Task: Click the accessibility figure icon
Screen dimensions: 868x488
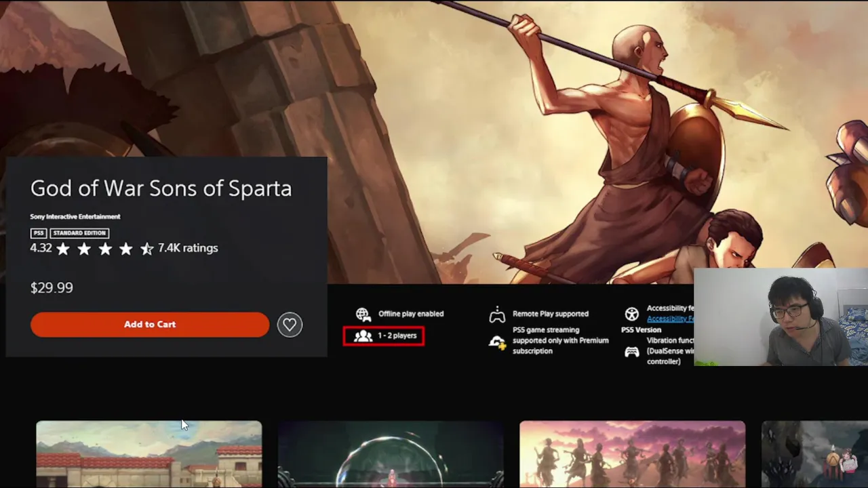Action: (631, 314)
